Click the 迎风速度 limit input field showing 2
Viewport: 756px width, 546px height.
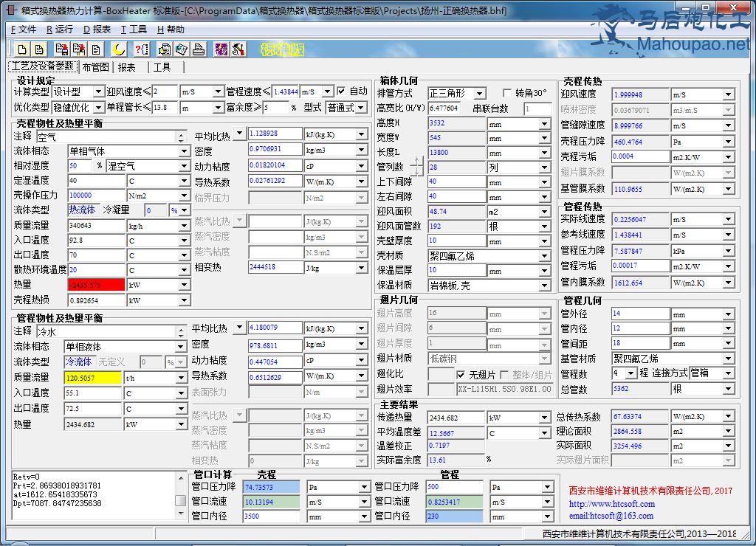click(165, 91)
